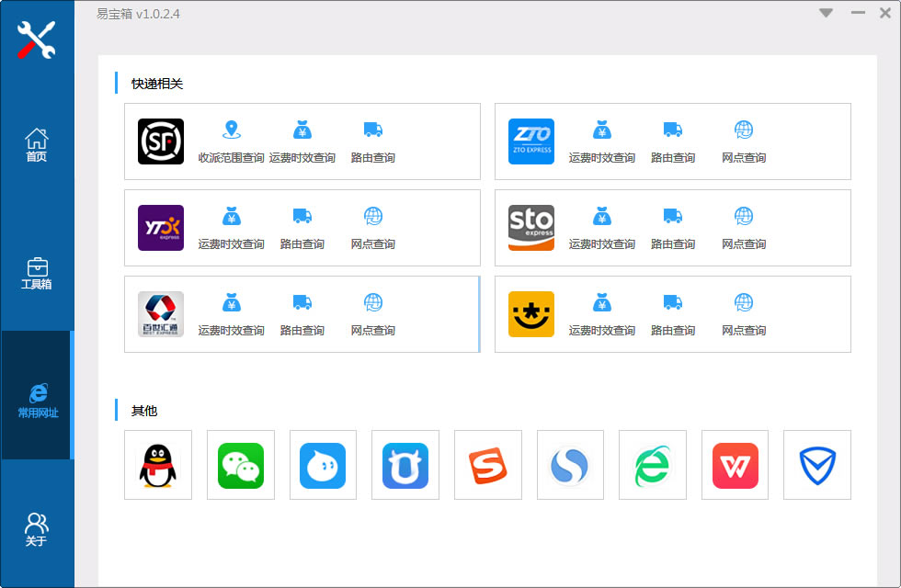Screen dimensions: 901x588
Task: Open the Sogou orange S icon
Action: point(488,465)
